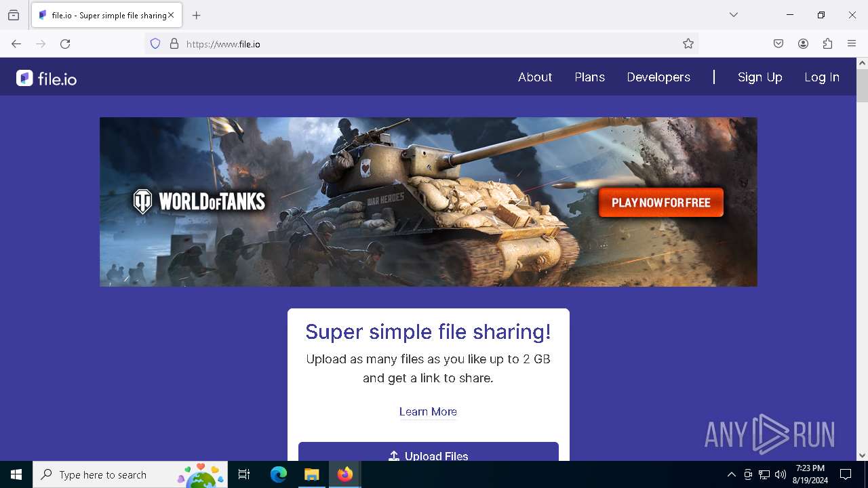Go back to previous page
Image resolution: width=868 pixels, height=488 pixels.
(16, 44)
